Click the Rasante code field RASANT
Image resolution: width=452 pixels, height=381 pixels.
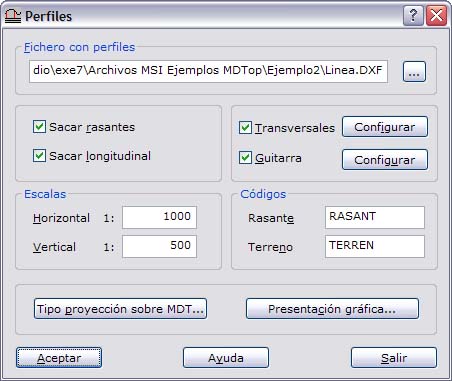coord(375,217)
